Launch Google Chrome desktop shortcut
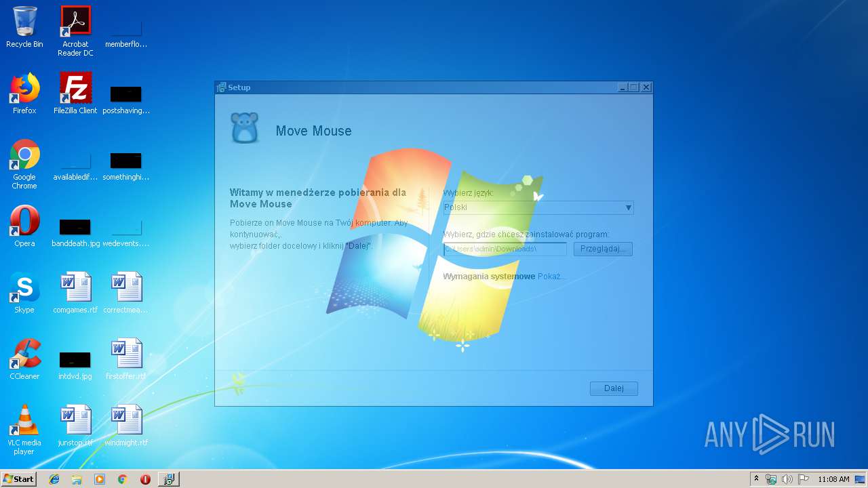Screen dimensions: 868x488 24,164
